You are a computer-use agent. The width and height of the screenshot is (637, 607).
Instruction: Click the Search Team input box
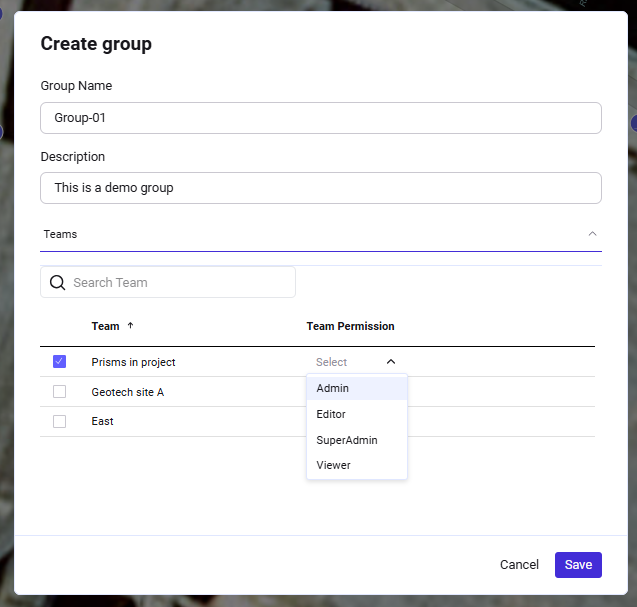tap(180, 283)
